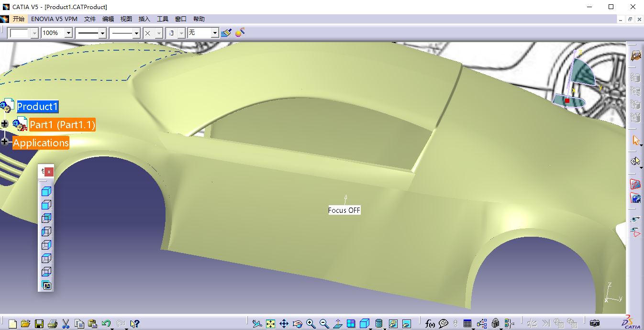The image size is (644, 330).
Task: Swap visible space icon
Action: coord(407,324)
